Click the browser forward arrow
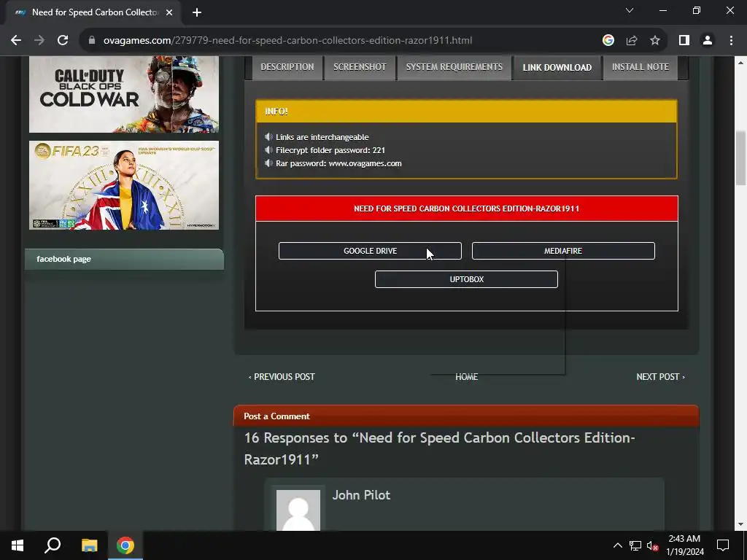The height and width of the screenshot is (560, 747). click(x=39, y=41)
